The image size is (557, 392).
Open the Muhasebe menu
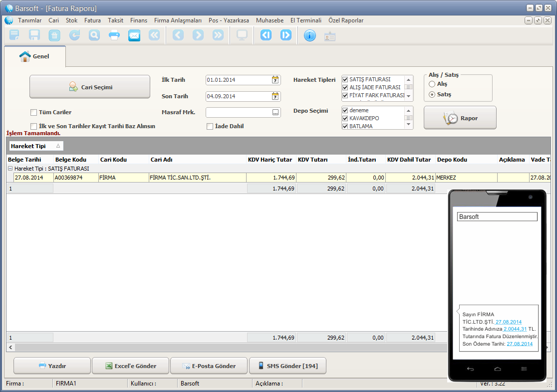coord(270,20)
